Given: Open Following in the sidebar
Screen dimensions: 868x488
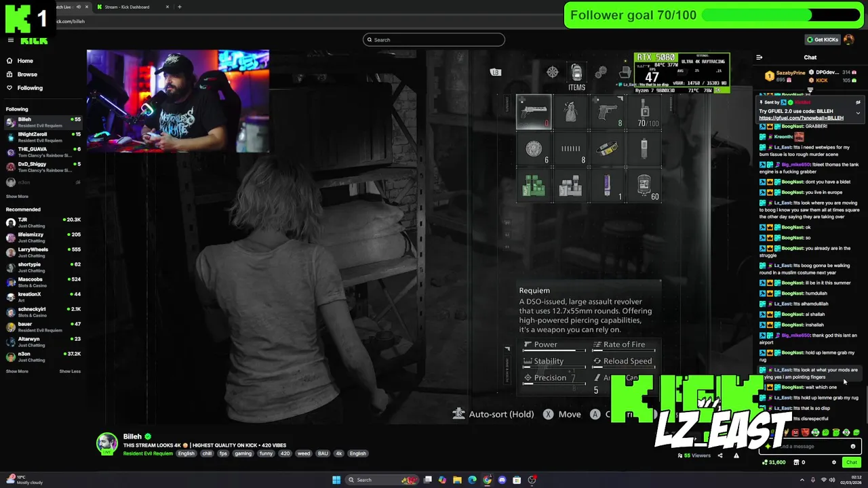Looking at the screenshot, I should (24, 88).
